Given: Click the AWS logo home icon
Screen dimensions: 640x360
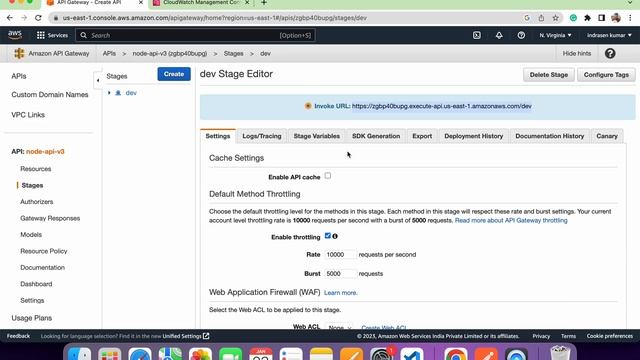Looking at the screenshot, I should click(x=15, y=35).
